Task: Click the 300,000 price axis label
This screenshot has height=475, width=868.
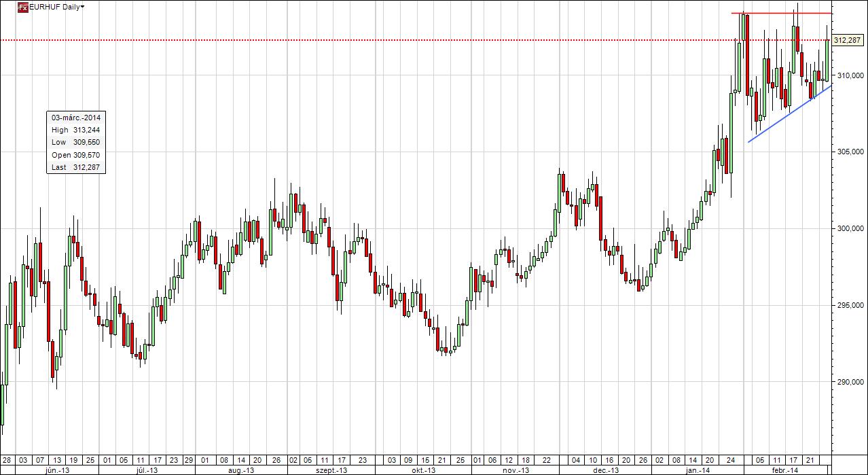Action: click(849, 229)
